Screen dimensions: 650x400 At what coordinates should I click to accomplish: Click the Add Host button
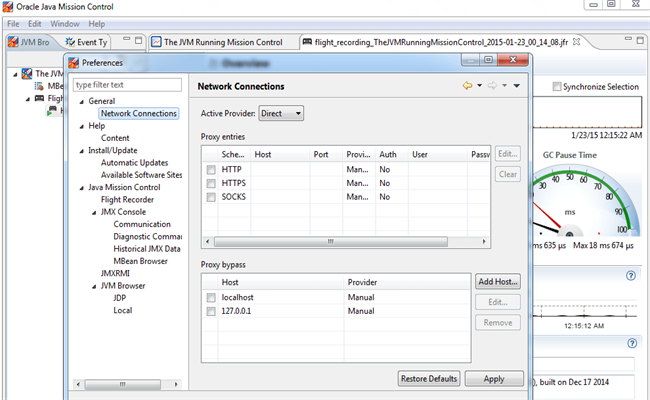(499, 282)
